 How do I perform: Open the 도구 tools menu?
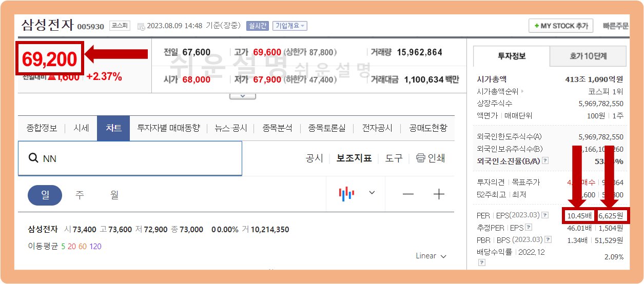click(394, 158)
